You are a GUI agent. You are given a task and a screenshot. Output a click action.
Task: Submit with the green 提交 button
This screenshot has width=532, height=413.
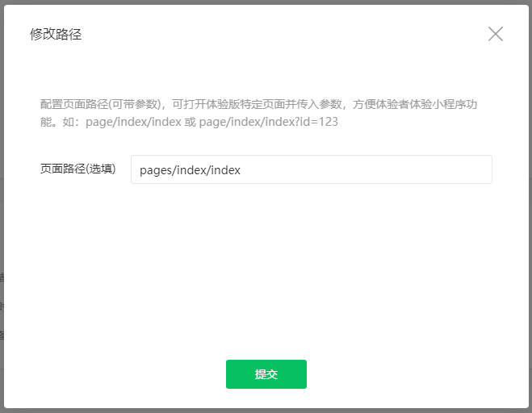click(x=266, y=374)
